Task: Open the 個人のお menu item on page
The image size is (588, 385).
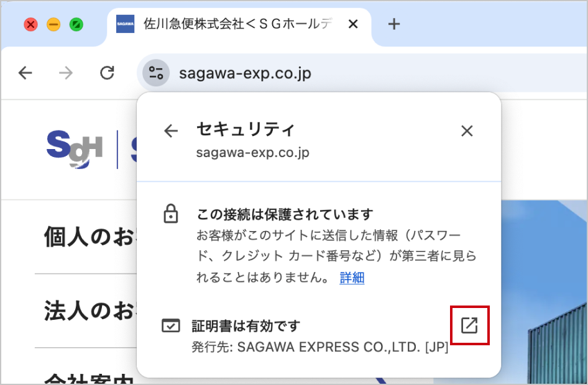Action: coord(90,237)
